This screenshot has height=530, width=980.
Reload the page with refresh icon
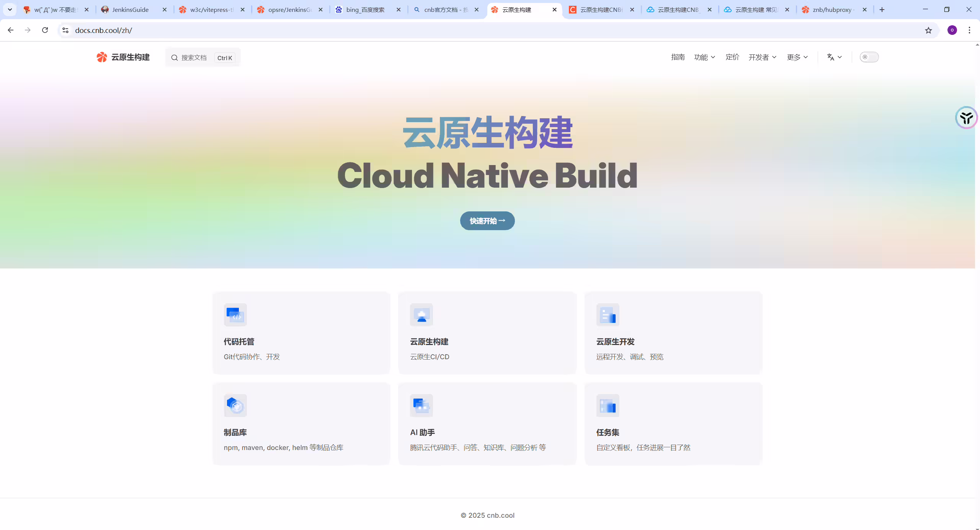click(45, 30)
